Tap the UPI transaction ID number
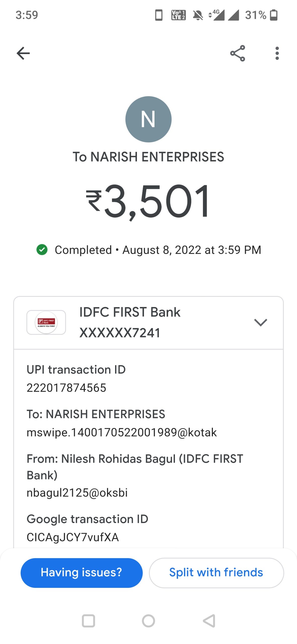Screen dimensions: 297x644 click(x=66, y=388)
